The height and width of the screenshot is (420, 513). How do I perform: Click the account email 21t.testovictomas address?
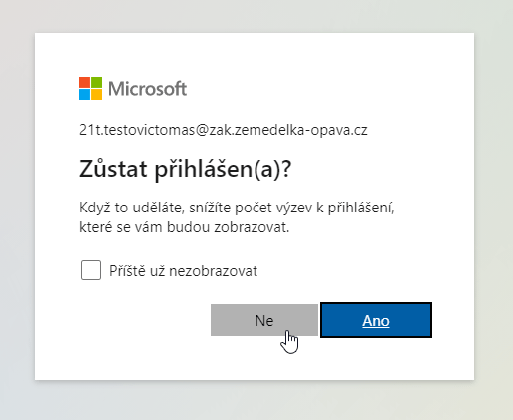[224, 130]
